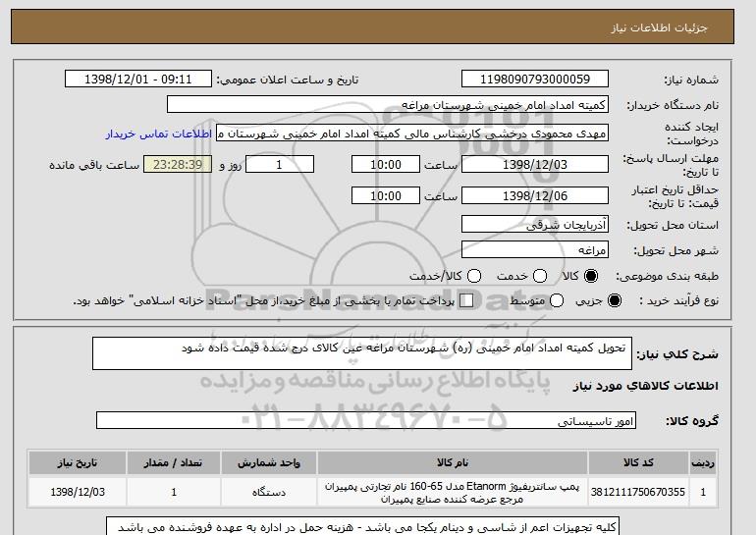Click the اطلاعات کالاهای مورد نیاز section heading
This screenshot has height=535, width=756.
[646, 386]
